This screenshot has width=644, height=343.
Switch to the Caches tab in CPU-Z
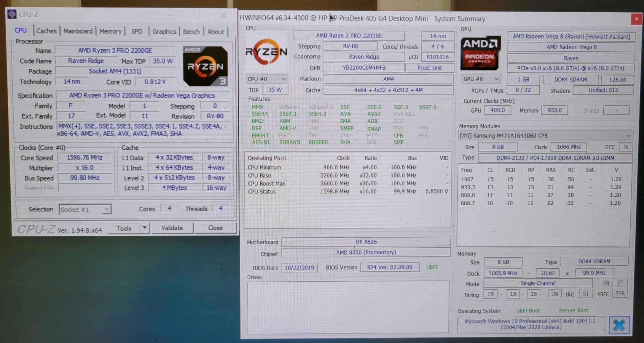[x=46, y=31]
